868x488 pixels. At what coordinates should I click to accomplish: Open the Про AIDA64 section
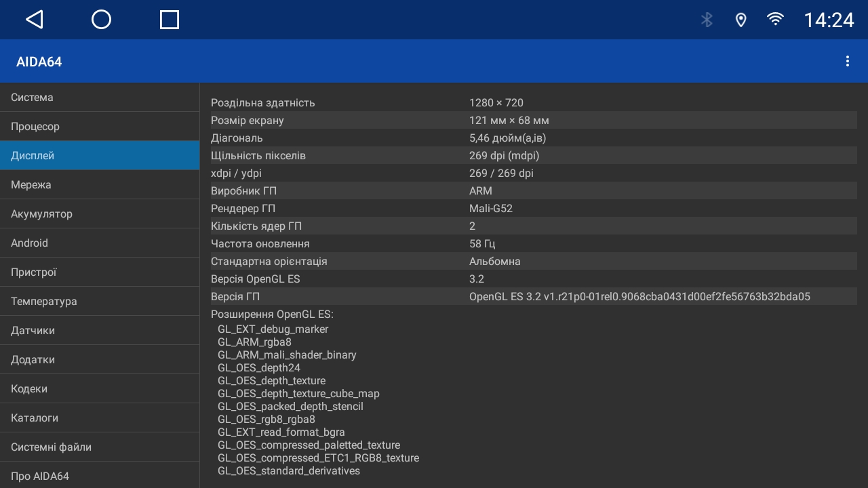(100, 476)
